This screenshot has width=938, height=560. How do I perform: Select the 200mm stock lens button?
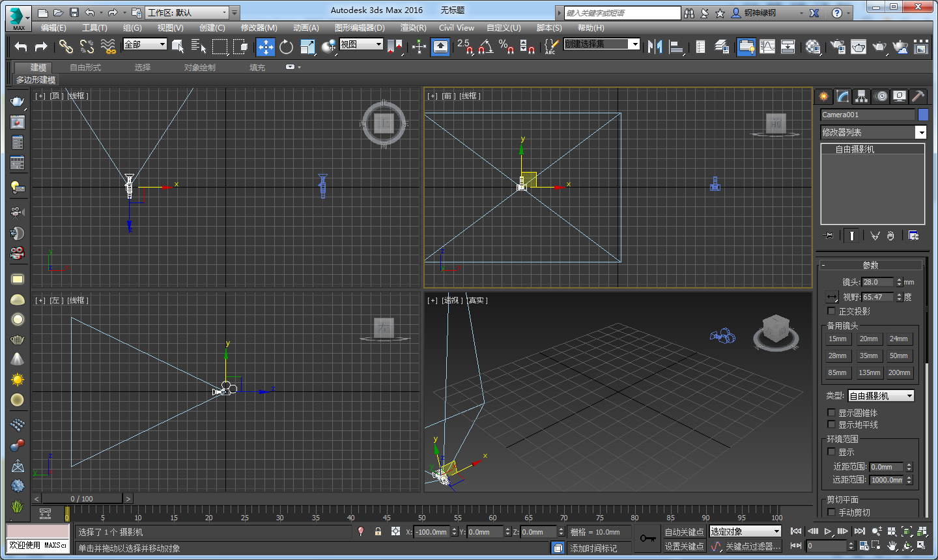(899, 373)
